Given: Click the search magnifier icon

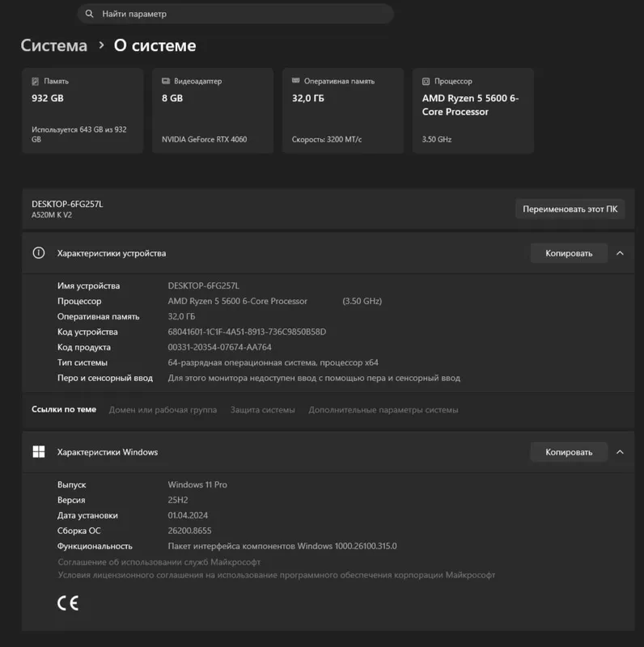Looking at the screenshot, I should click(89, 14).
